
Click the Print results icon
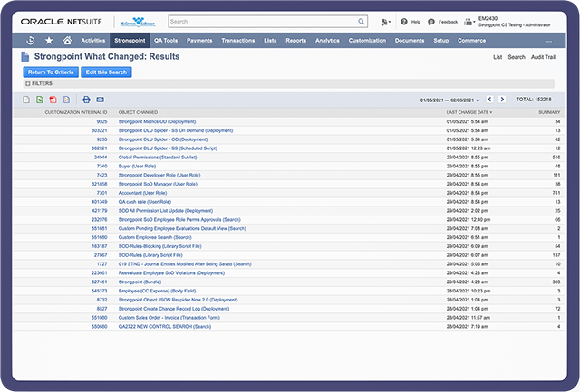86,99
